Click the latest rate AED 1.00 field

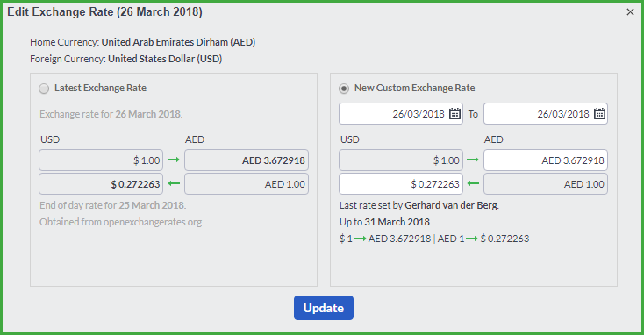(247, 184)
